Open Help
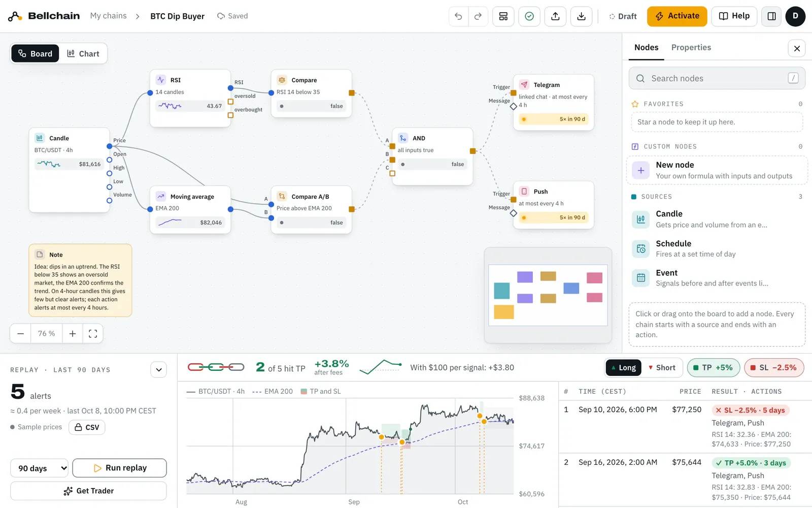This screenshot has height=508, width=812. (x=734, y=16)
